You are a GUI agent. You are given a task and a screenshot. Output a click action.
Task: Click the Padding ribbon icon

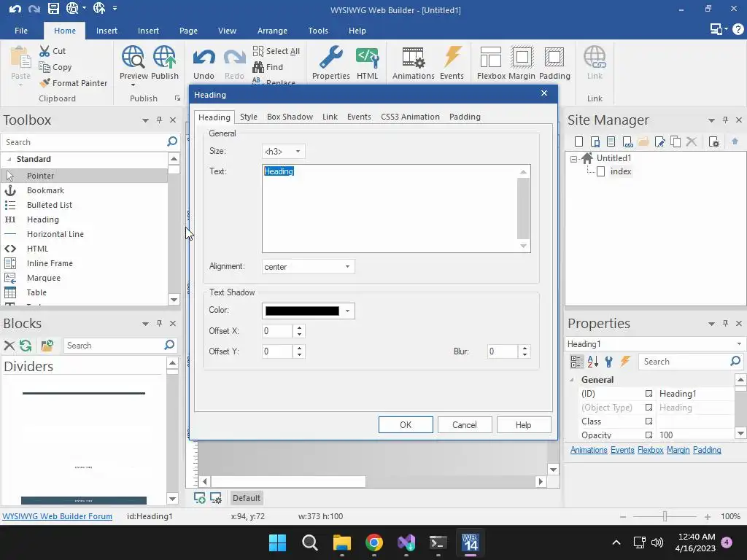[x=554, y=57]
